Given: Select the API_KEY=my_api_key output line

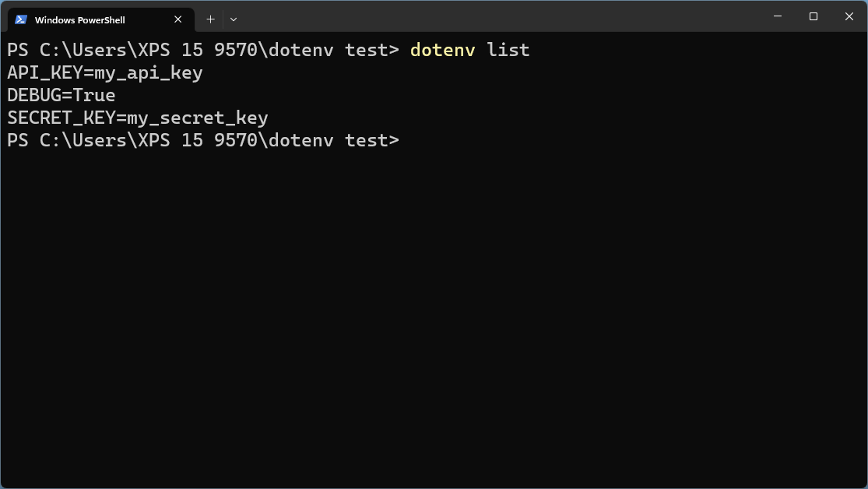Looking at the screenshot, I should click(x=104, y=72).
